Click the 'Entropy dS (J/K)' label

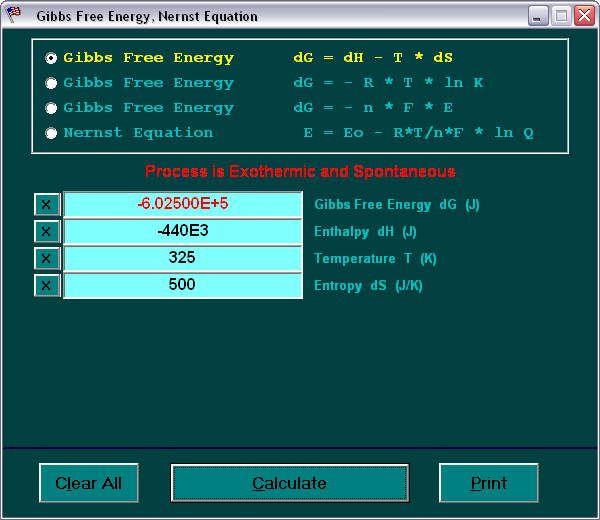[x=368, y=286]
